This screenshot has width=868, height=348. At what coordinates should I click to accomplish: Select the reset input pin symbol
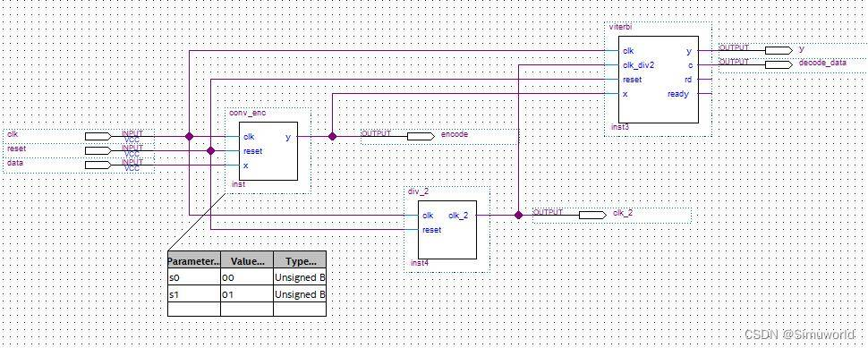tap(98, 150)
